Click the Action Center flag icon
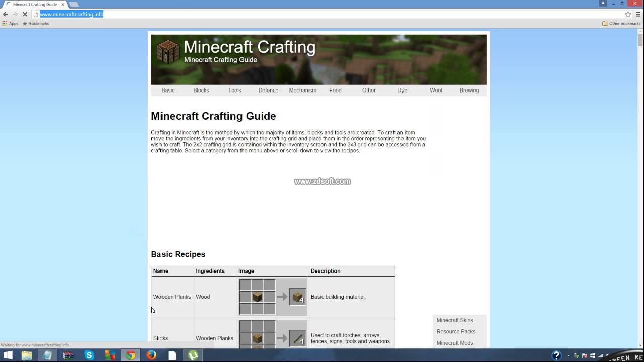 coord(585,355)
